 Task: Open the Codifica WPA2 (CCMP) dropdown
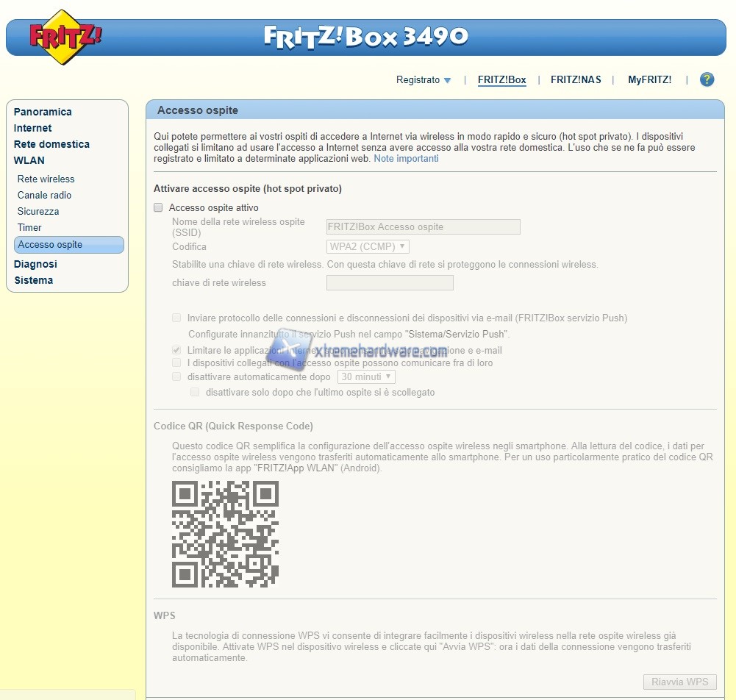[x=368, y=247]
